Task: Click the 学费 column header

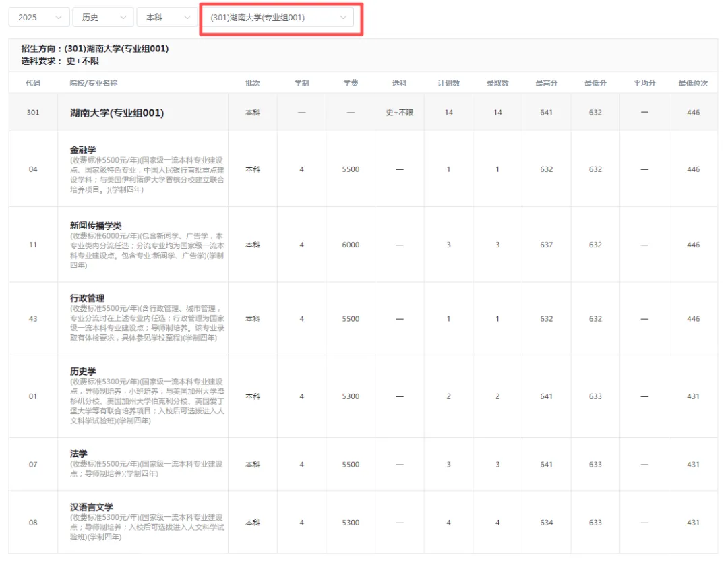Action: (x=351, y=83)
